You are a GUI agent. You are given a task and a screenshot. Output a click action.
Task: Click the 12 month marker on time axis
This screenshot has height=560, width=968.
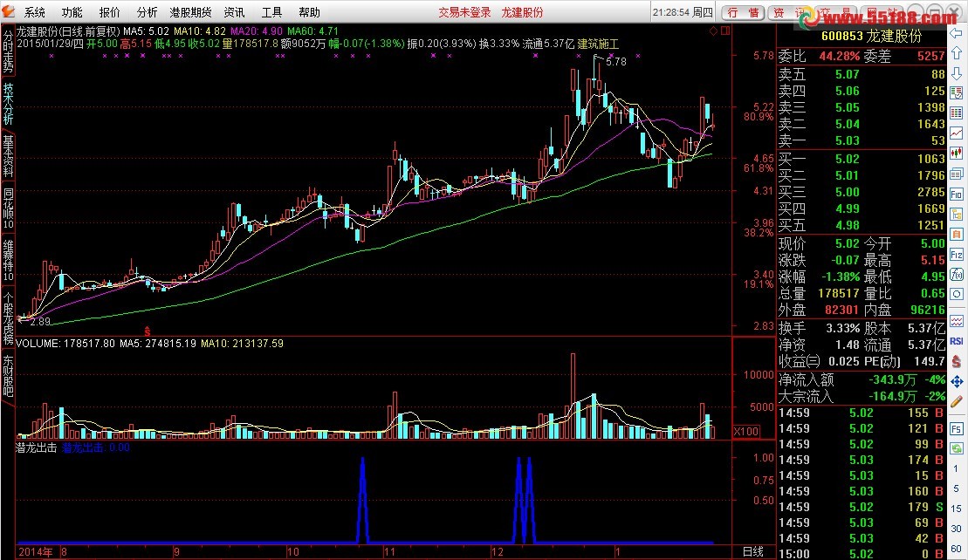pos(497,552)
